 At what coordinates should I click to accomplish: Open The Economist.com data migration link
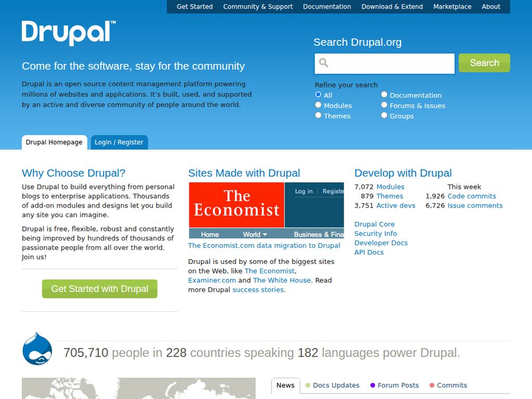point(264,245)
